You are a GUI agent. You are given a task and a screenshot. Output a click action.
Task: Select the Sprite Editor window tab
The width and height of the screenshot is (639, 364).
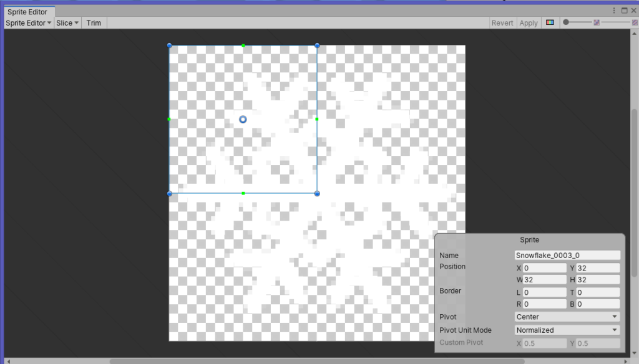(27, 12)
